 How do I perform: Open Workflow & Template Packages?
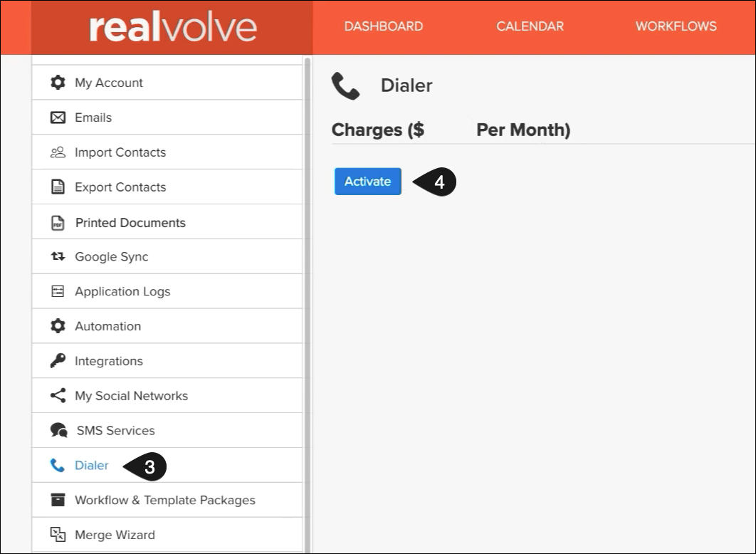coord(164,501)
